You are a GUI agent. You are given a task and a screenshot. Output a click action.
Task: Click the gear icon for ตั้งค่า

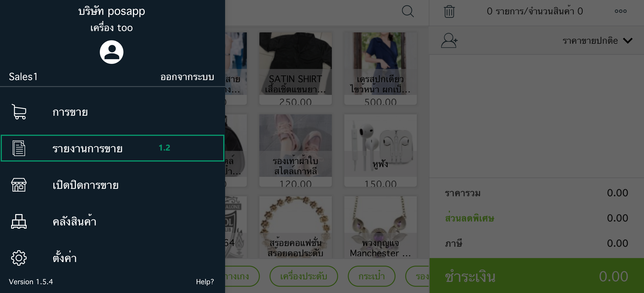19,258
